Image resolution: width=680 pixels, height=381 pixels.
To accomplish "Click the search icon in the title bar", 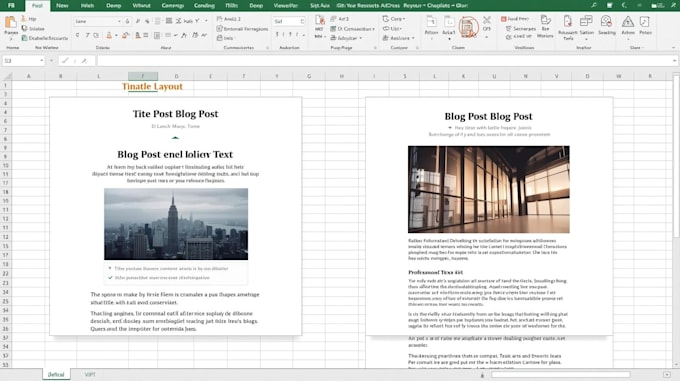I will pos(594,5).
